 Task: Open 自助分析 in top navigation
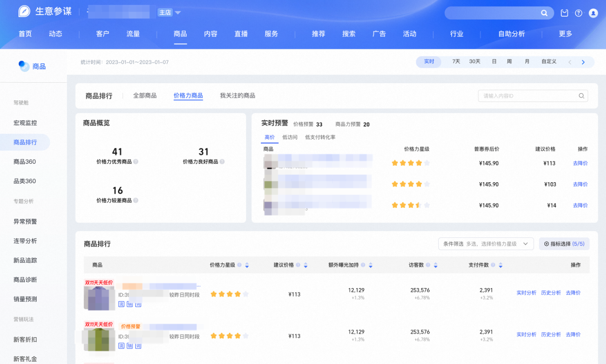click(x=511, y=33)
